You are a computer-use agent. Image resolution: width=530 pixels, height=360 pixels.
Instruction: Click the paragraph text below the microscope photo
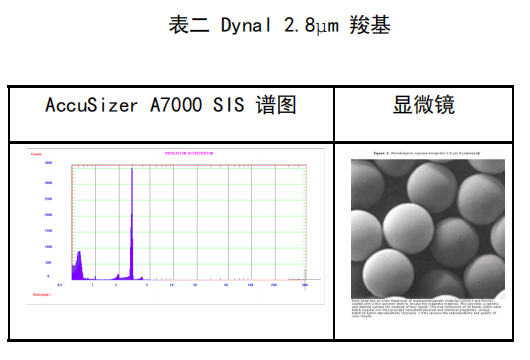426,308
